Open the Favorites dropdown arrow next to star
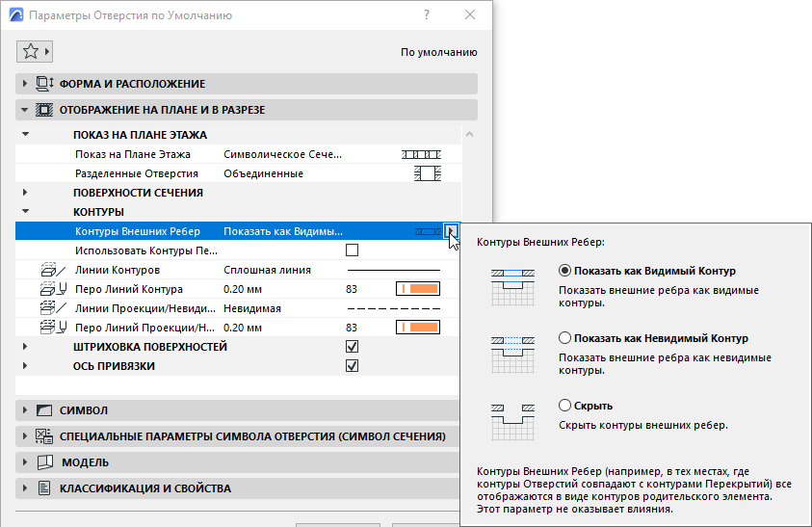 tap(46, 51)
